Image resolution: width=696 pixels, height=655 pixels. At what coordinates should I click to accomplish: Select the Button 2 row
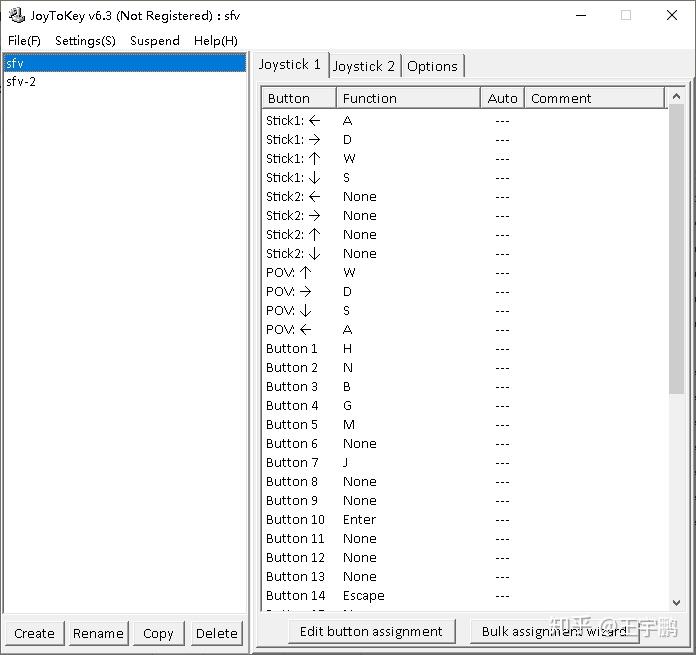tap(465, 368)
